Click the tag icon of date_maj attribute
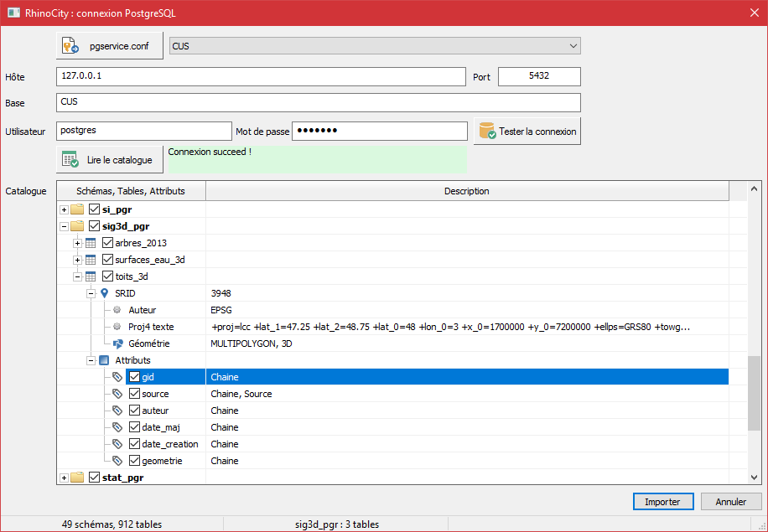The width and height of the screenshot is (768, 532). coord(117,427)
